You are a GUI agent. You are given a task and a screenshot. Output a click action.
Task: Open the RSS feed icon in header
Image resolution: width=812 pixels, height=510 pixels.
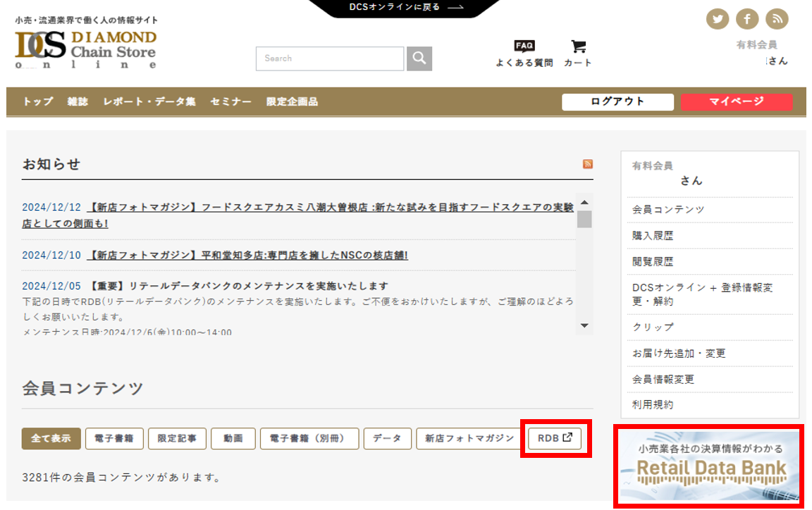[777, 19]
